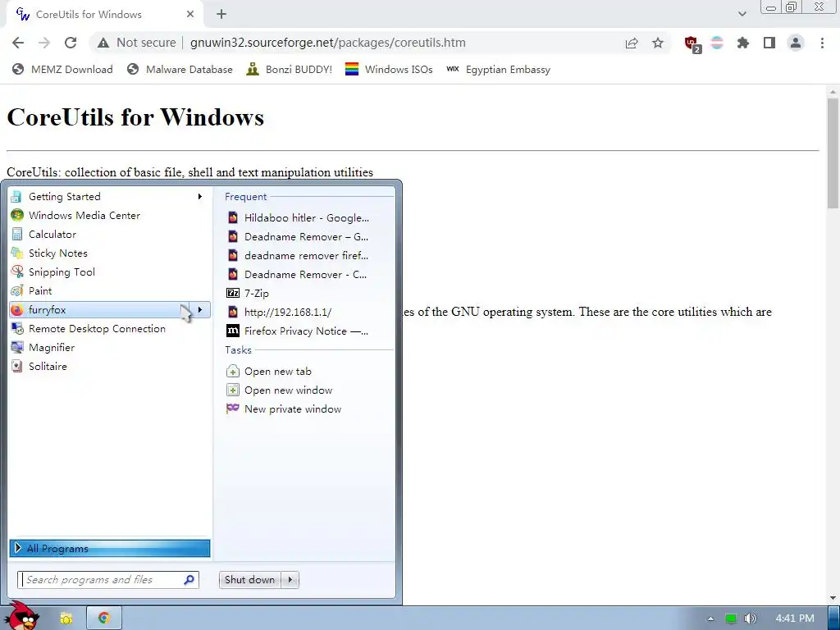Open Chrome three-dot menu
This screenshot has height=630, width=840.
tap(822, 43)
